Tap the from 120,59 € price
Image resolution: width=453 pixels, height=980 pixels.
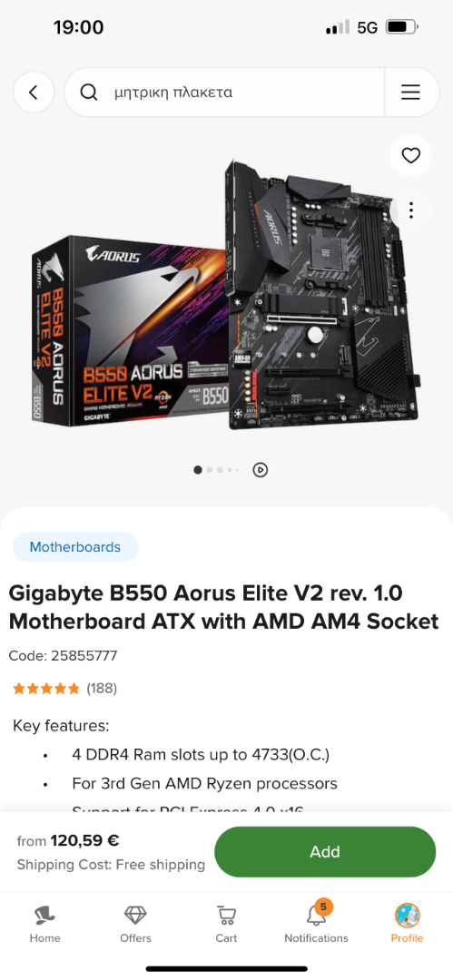pyautogui.click(x=68, y=840)
